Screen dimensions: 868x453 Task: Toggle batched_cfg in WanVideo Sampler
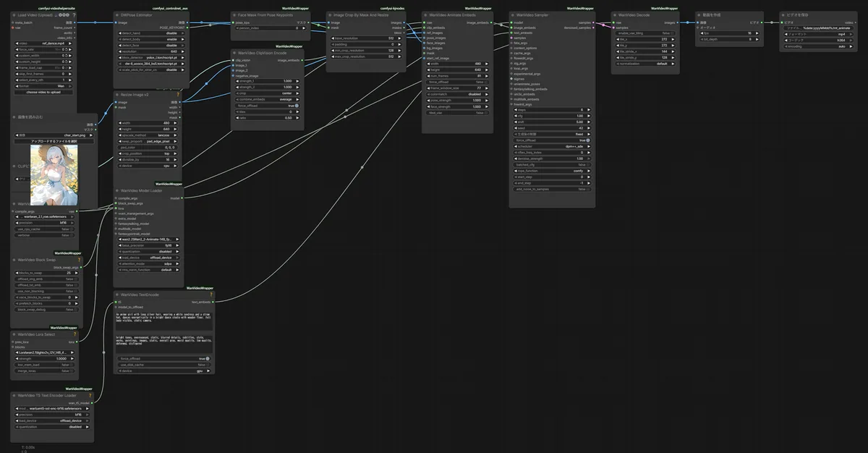[552, 164]
